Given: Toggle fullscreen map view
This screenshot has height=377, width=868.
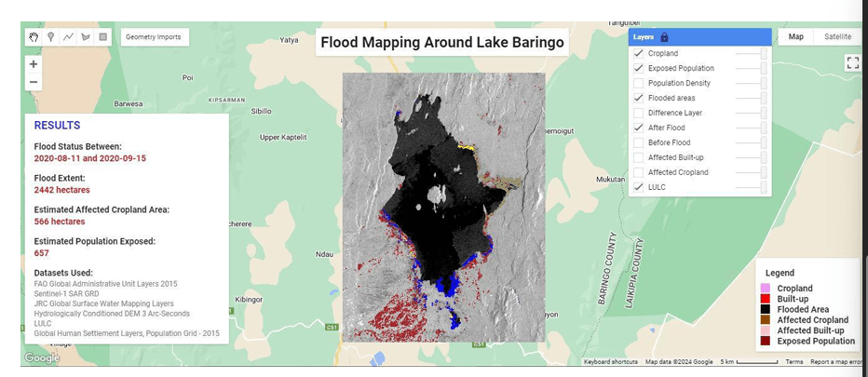Looking at the screenshot, I should (x=852, y=62).
